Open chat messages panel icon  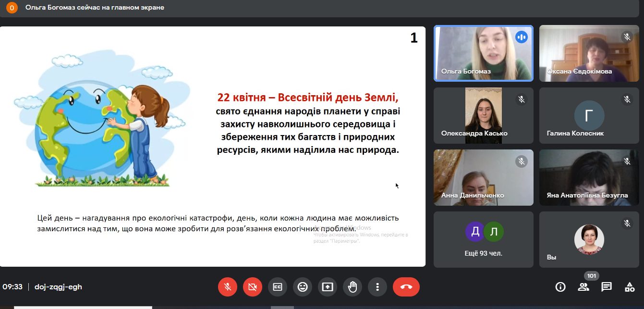click(x=607, y=287)
